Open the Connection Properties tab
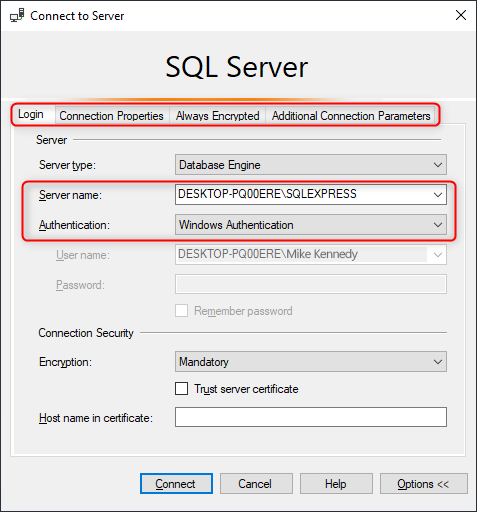This screenshot has width=477, height=512. (x=111, y=116)
